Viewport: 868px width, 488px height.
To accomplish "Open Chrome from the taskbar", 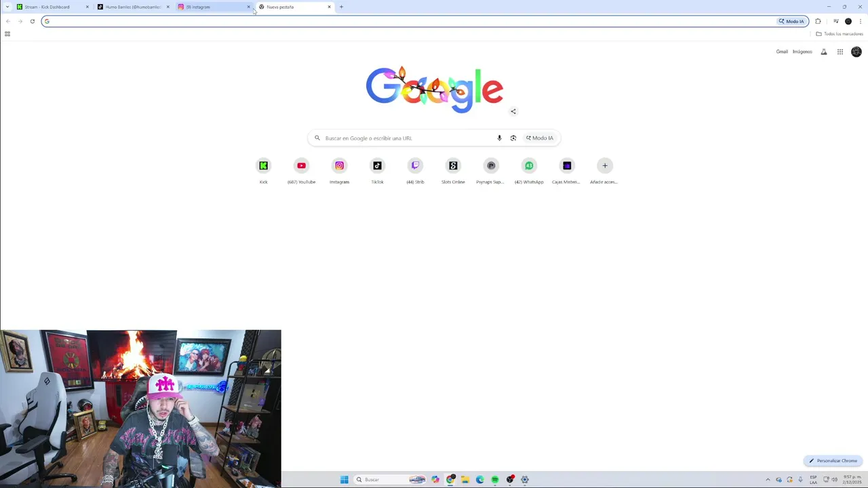I will pos(450,480).
